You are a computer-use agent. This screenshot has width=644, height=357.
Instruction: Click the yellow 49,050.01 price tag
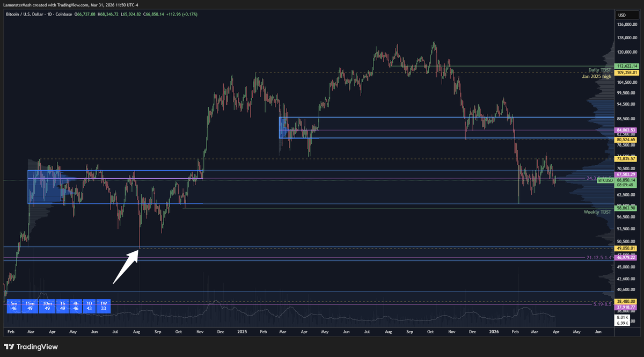click(626, 249)
